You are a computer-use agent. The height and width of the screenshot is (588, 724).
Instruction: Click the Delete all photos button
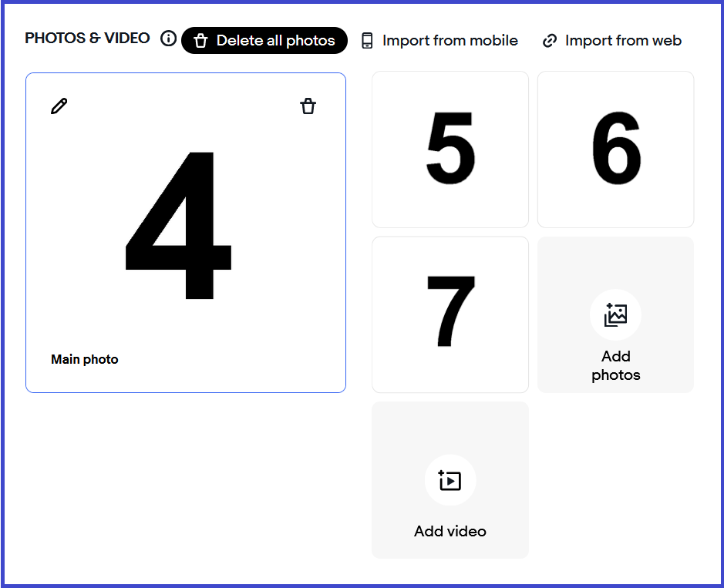[x=264, y=41]
